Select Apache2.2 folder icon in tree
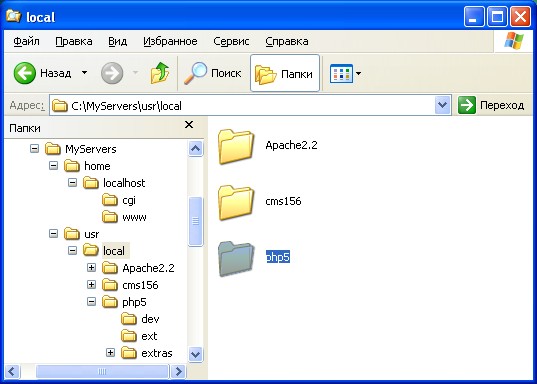The width and height of the screenshot is (537, 384). tap(110, 268)
